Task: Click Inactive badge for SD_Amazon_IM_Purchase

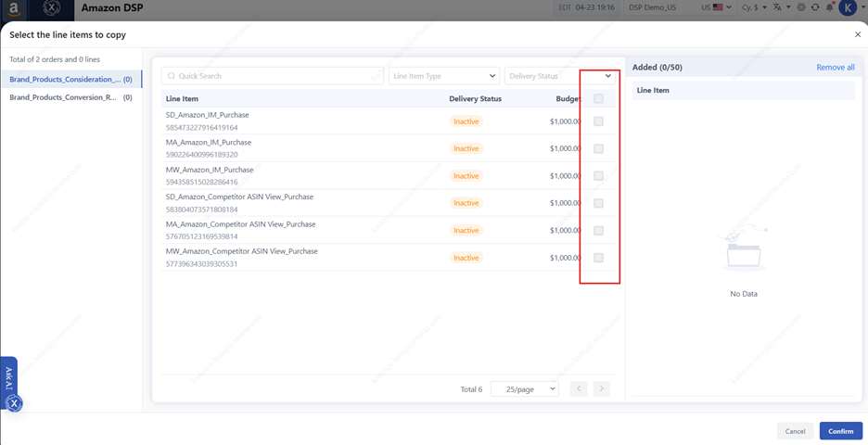Action: (x=466, y=121)
